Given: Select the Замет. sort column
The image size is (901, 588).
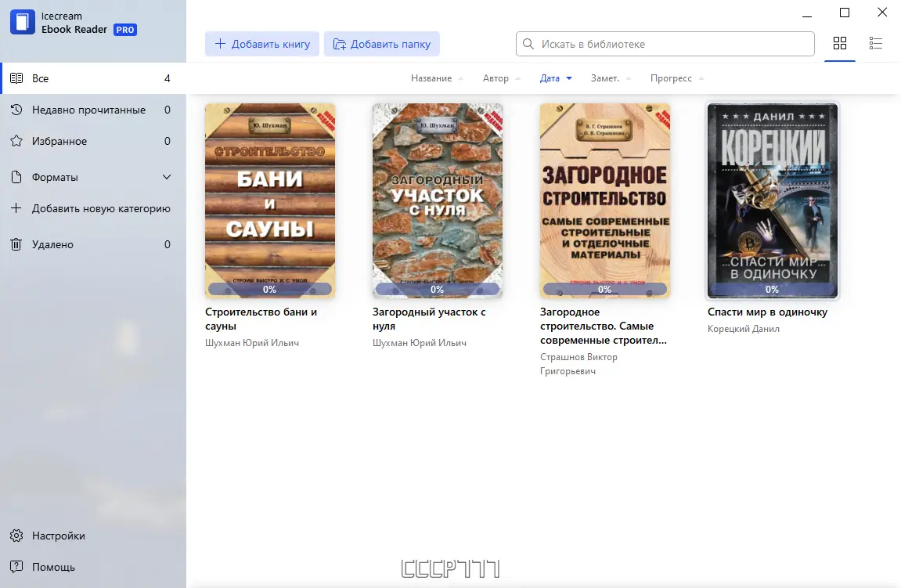Looking at the screenshot, I should click(x=604, y=78).
